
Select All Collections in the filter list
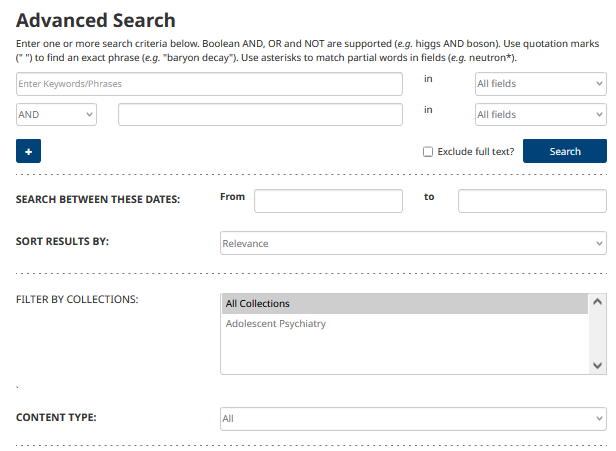click(404, 304)
